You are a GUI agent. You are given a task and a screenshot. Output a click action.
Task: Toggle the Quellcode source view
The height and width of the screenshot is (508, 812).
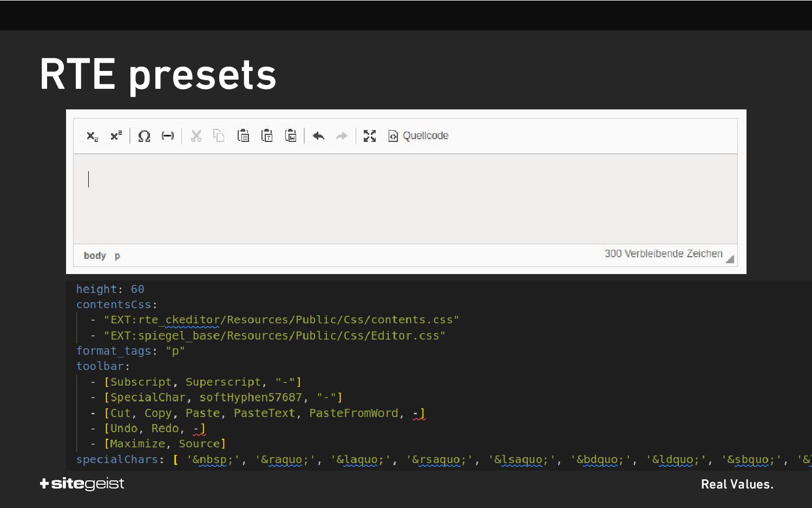(418, 136)
